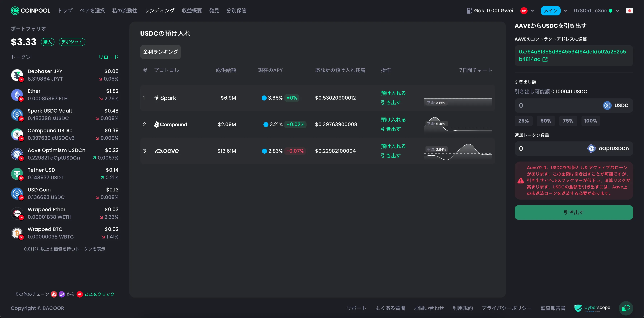The width and height of the screenshot is (644, 318).
Task: Click the Optimism network icon in header
Action: (x=524, y=11)
